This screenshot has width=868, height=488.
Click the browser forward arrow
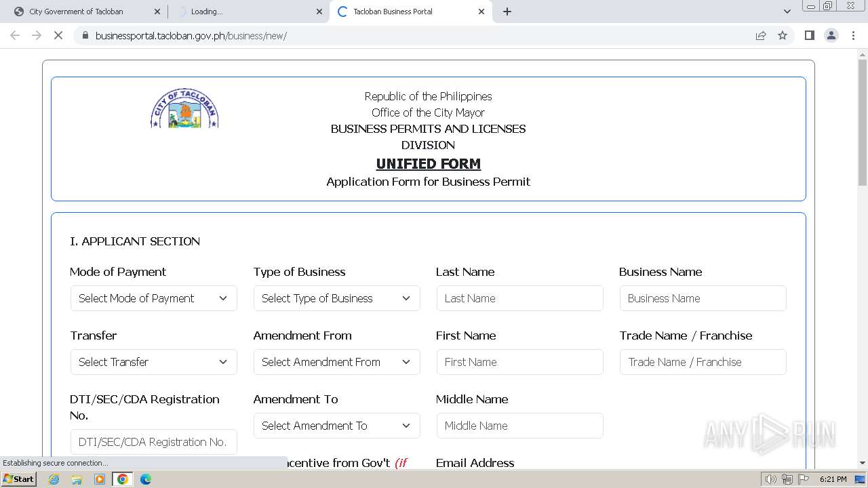37,35
